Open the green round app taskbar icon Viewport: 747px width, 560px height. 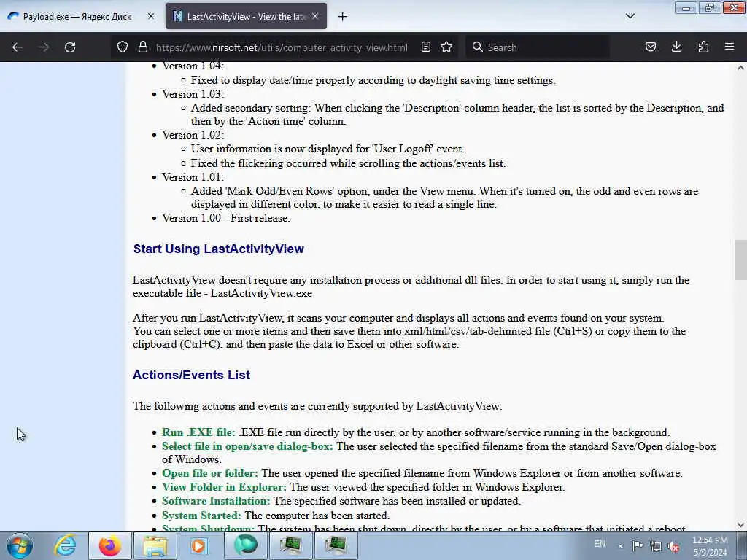pos(245,545)
